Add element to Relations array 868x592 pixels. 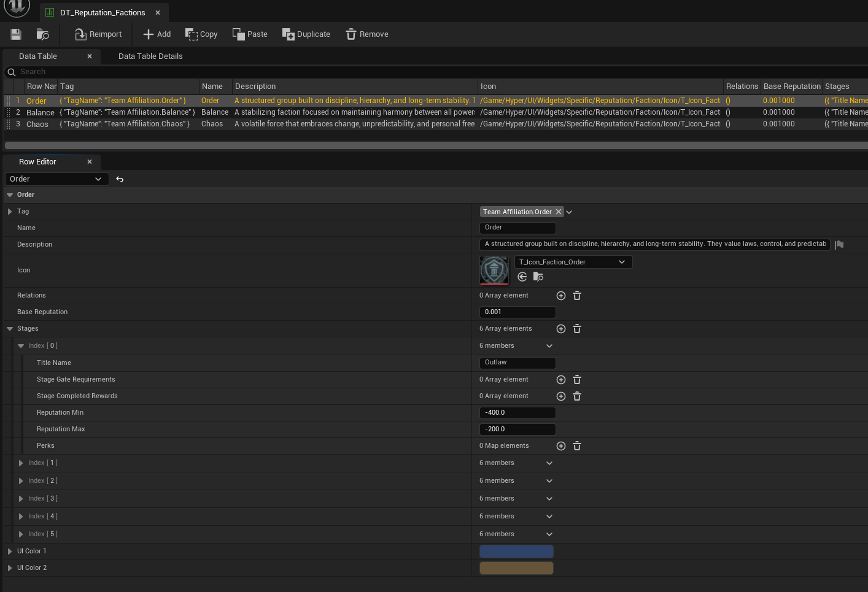(561, 296)
